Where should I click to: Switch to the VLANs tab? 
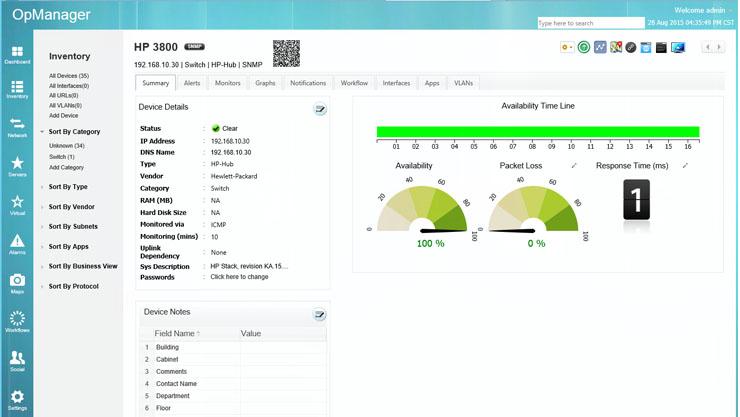tap(463, 83)
